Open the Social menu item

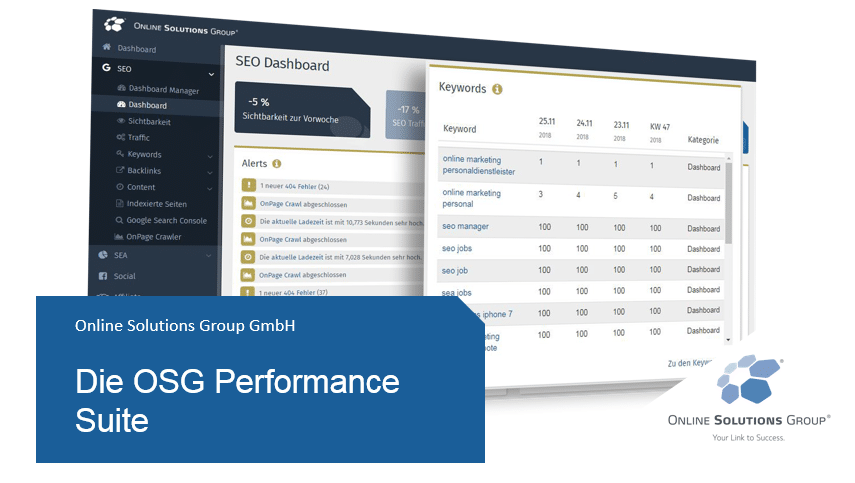pos(124,276)
